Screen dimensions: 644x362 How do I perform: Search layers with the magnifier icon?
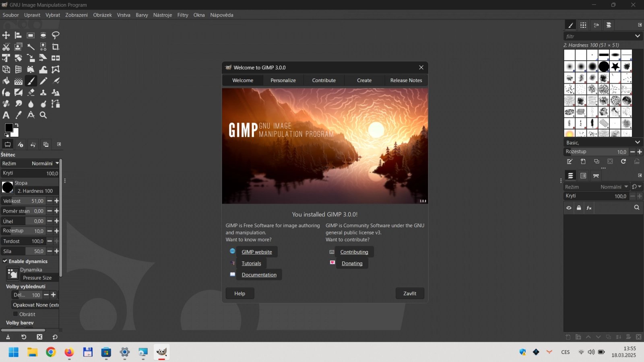tap(637, 208)
